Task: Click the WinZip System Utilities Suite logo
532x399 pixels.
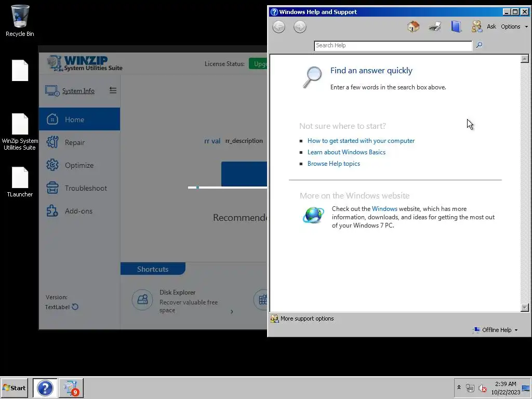Action: 85,63
